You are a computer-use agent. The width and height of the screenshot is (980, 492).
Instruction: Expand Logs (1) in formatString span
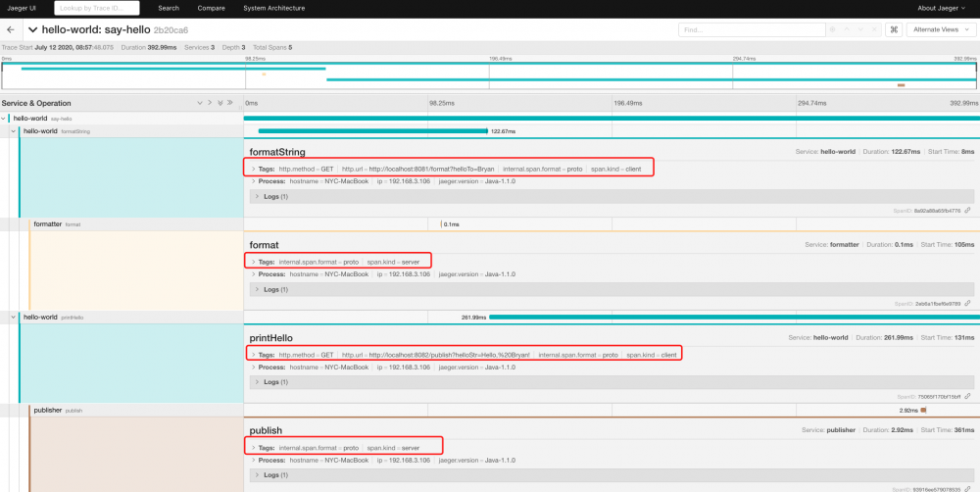(612, 196)
